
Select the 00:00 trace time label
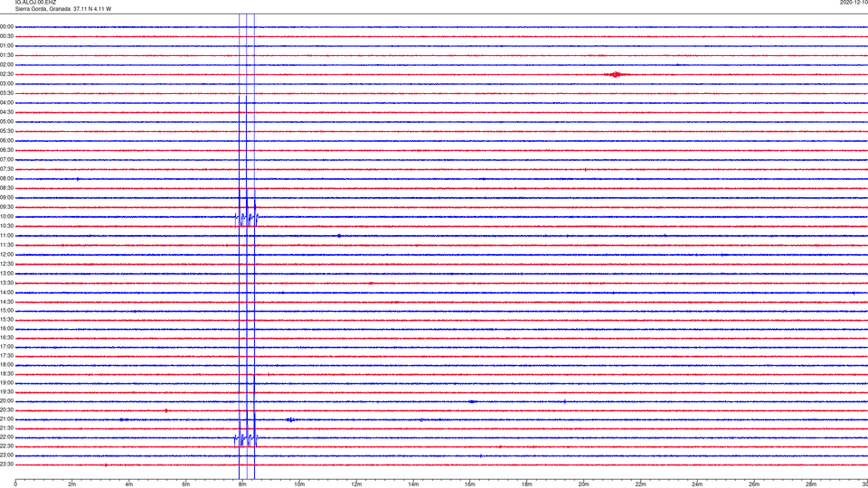[x=6, y=26]
